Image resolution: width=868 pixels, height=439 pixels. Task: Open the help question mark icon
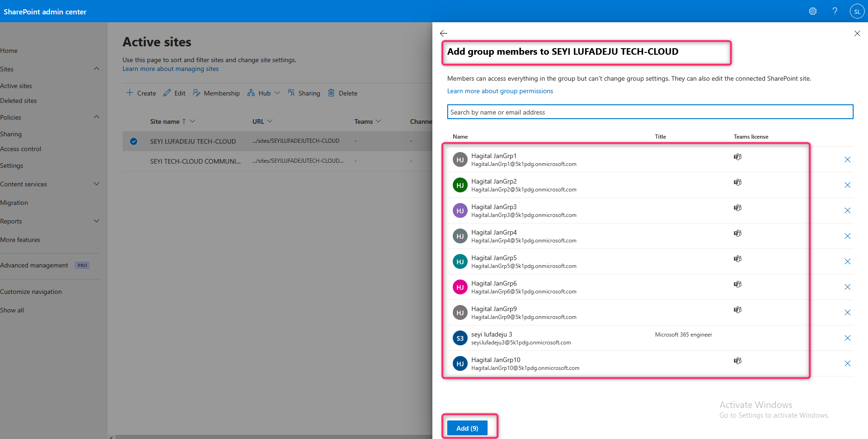point(835,11)
